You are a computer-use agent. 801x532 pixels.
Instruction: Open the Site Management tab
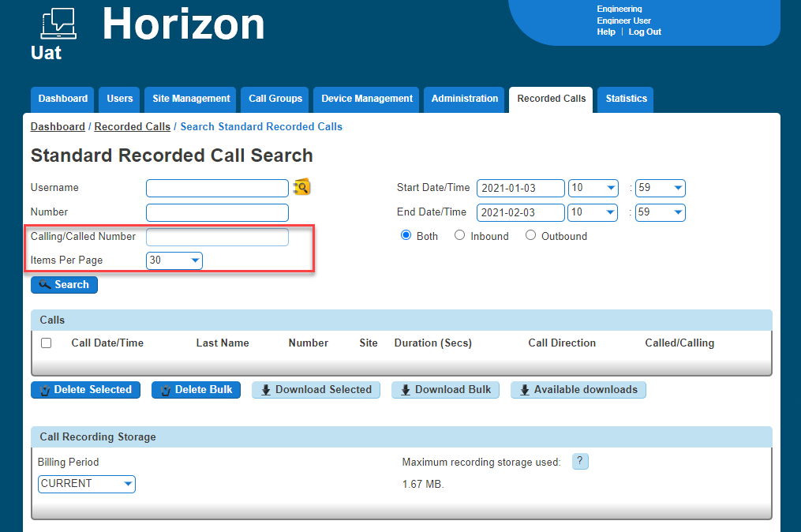coord(191,99)
